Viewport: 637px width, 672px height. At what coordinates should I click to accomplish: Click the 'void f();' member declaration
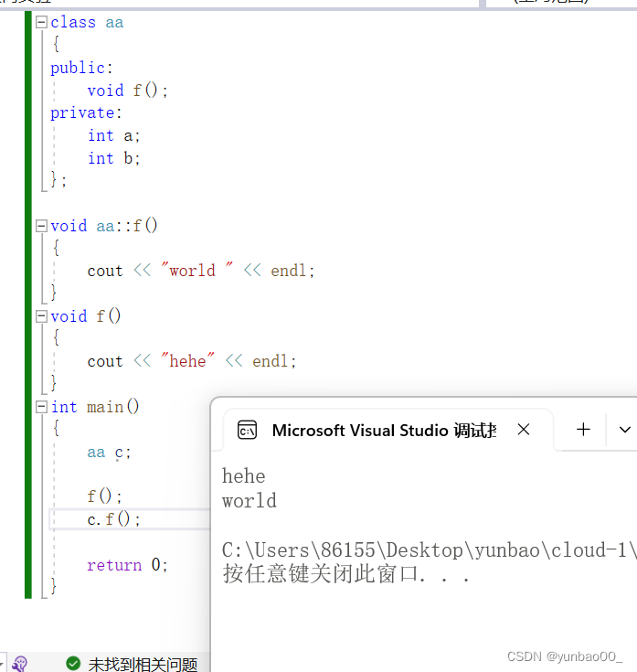[x=128, y=91]
